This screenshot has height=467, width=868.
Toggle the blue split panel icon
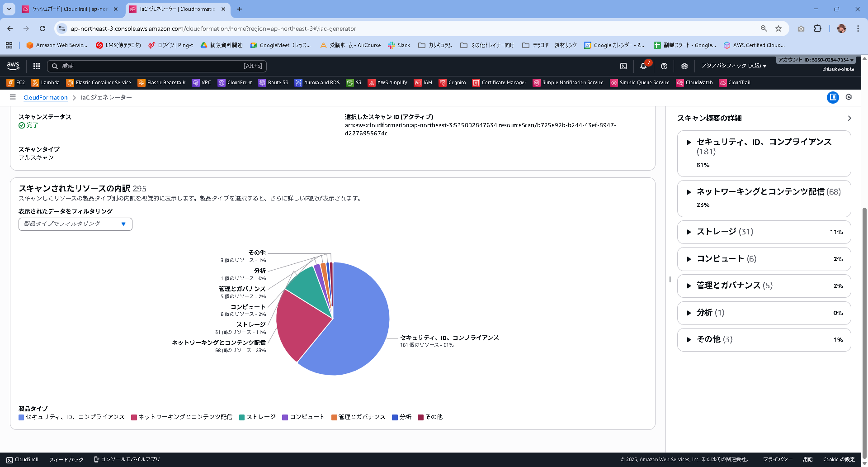click(x=833, y=97)
